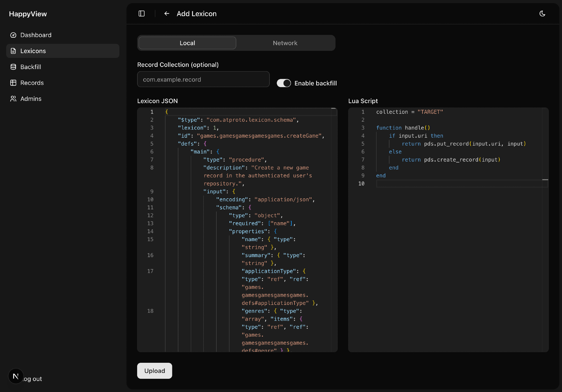
Task: Click the back arrow icon
Action: tap(167, 13)
